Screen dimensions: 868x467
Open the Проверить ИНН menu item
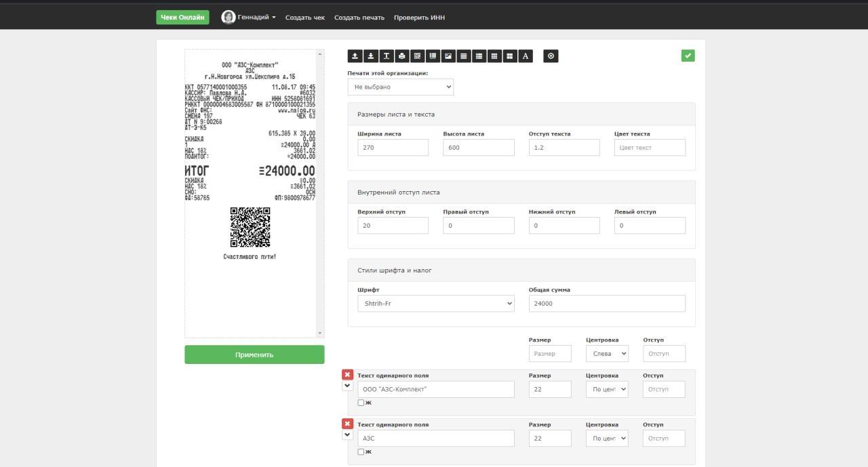[x=419, y=18]
